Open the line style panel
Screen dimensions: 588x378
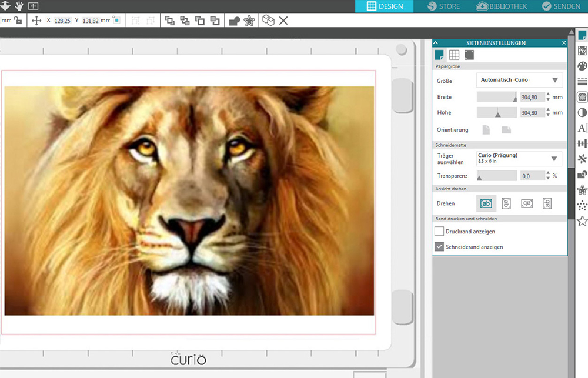[582, 81]
